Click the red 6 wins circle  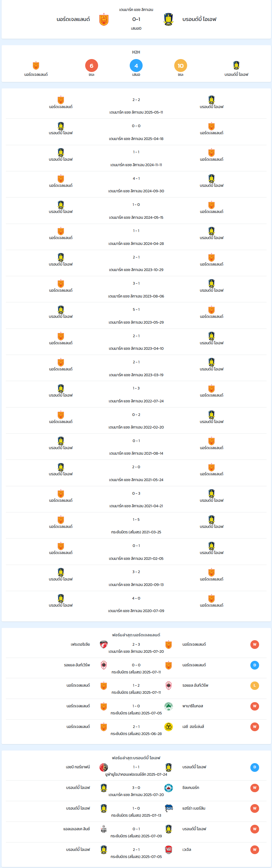pos(92,66)
